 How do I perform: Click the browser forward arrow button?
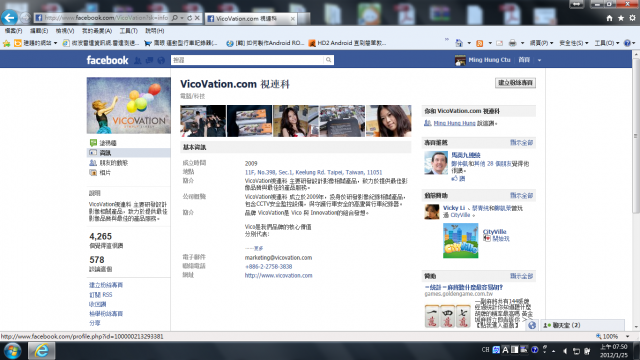25,18
